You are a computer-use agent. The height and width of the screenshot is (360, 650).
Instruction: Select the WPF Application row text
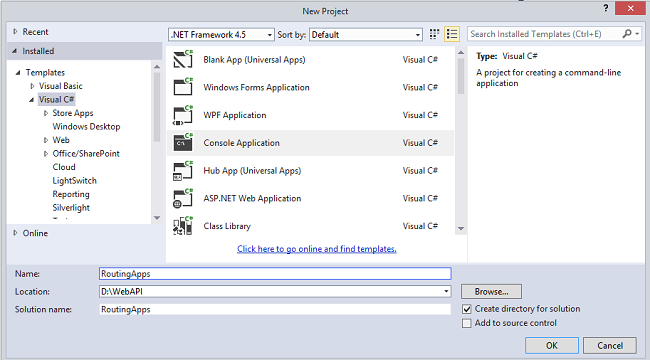(x=235, y=115)
